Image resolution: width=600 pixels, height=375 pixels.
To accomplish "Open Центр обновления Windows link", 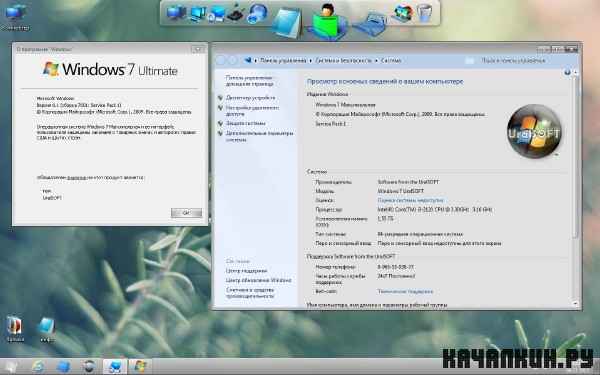I will 258,280.
